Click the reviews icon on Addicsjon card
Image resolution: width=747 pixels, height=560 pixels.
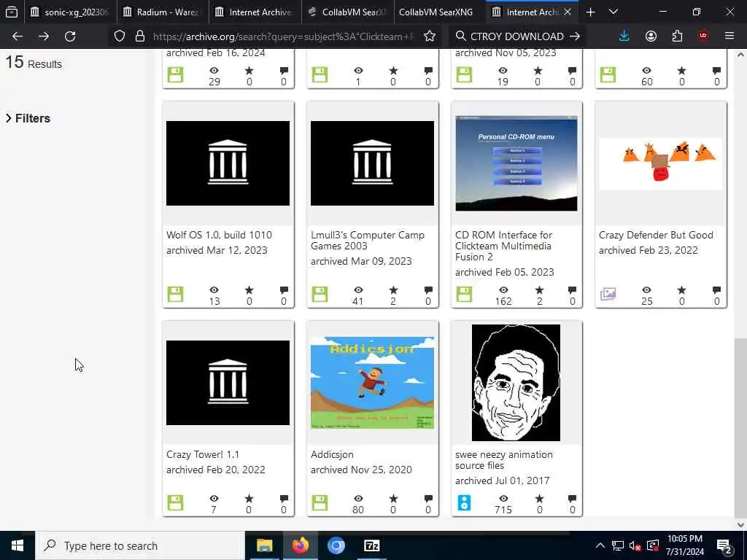428,499
